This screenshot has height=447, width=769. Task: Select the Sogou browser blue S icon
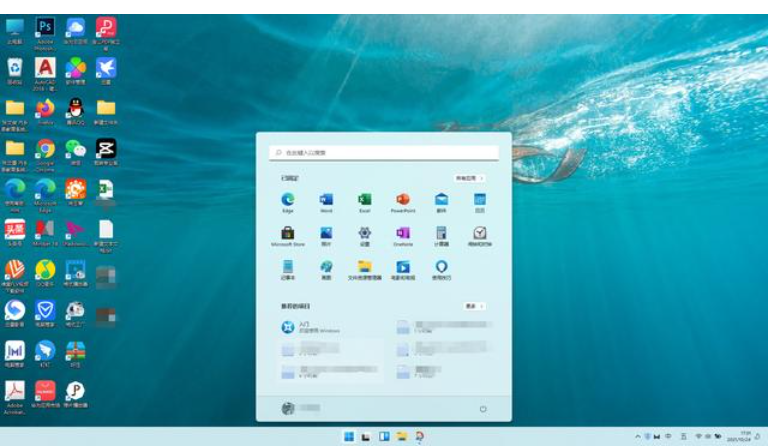(x=15, y=313)
